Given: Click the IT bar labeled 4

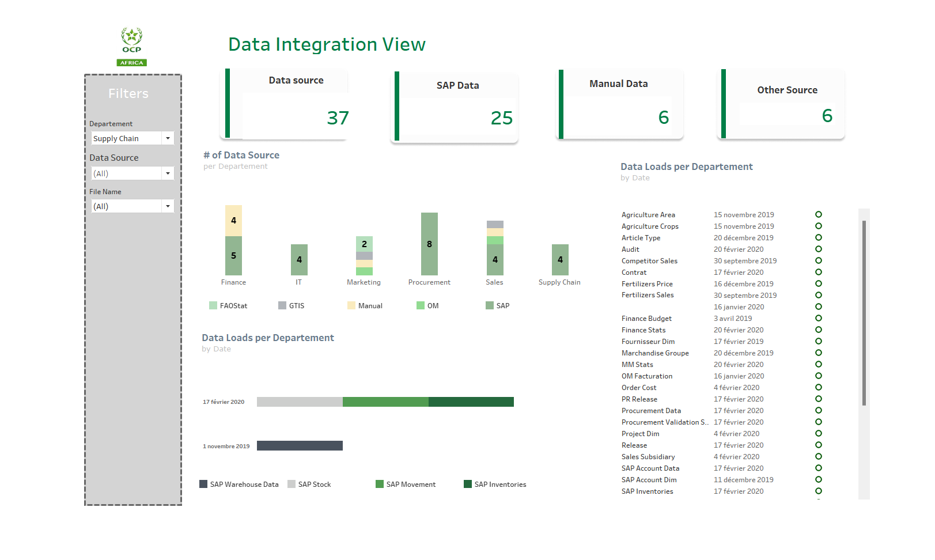Looking at the screenshot, I should (299, 260).
